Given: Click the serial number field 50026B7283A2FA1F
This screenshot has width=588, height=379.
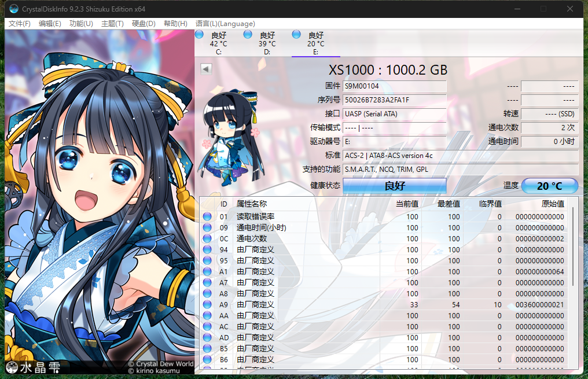Looking at the screenshot, I should 395,100.
